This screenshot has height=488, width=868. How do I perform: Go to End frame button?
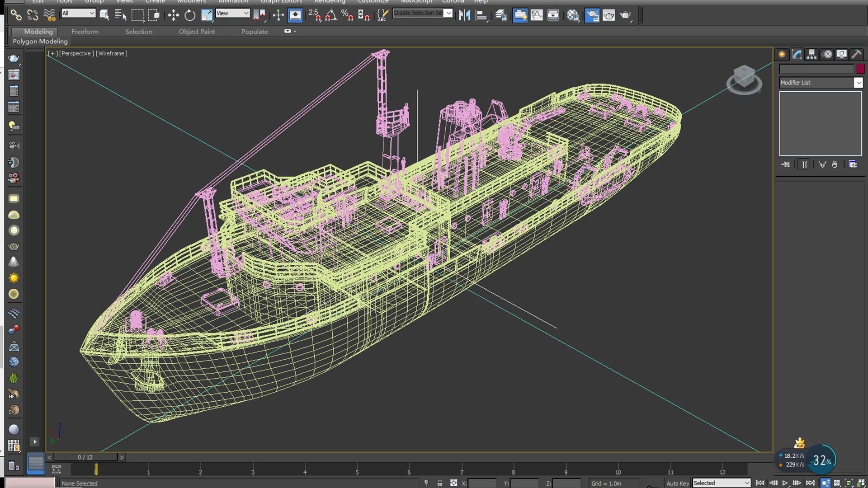pos(810,483)
